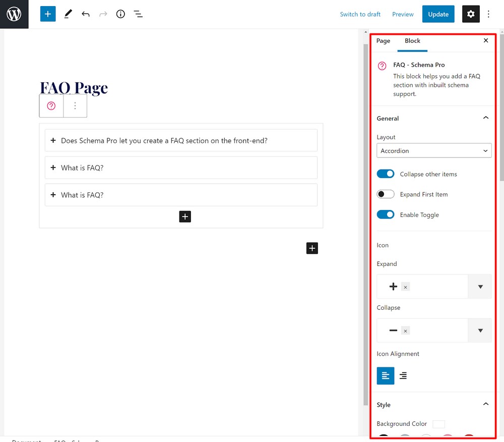The height and width of the screenshot is (442, 504).
Task: Add a new FAQ item with the black plus inside the FAQ block
Action: click(x=185, y=216)
